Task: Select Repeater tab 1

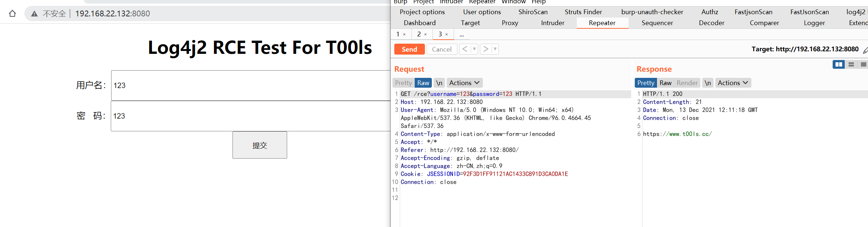Action: tap(398, 34)
